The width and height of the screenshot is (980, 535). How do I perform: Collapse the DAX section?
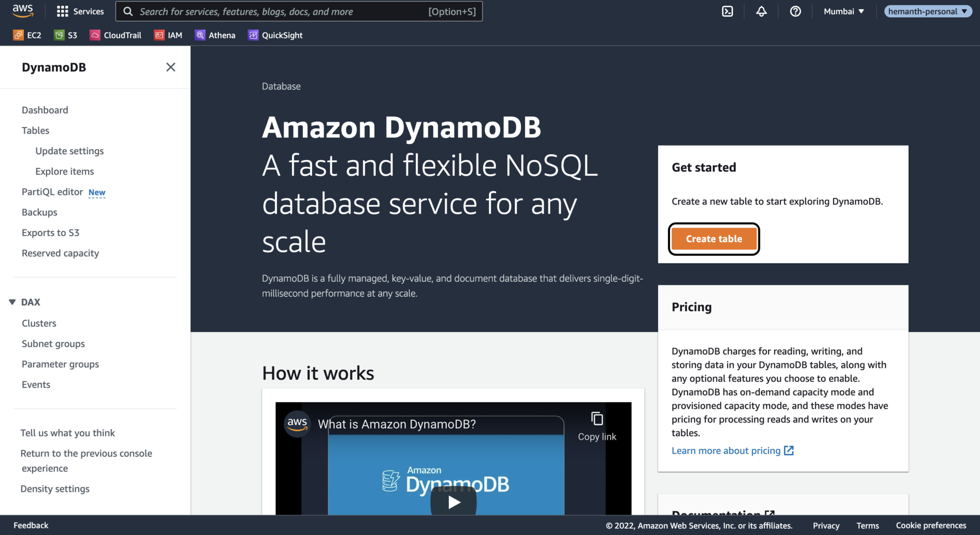[x=11, y=302]
